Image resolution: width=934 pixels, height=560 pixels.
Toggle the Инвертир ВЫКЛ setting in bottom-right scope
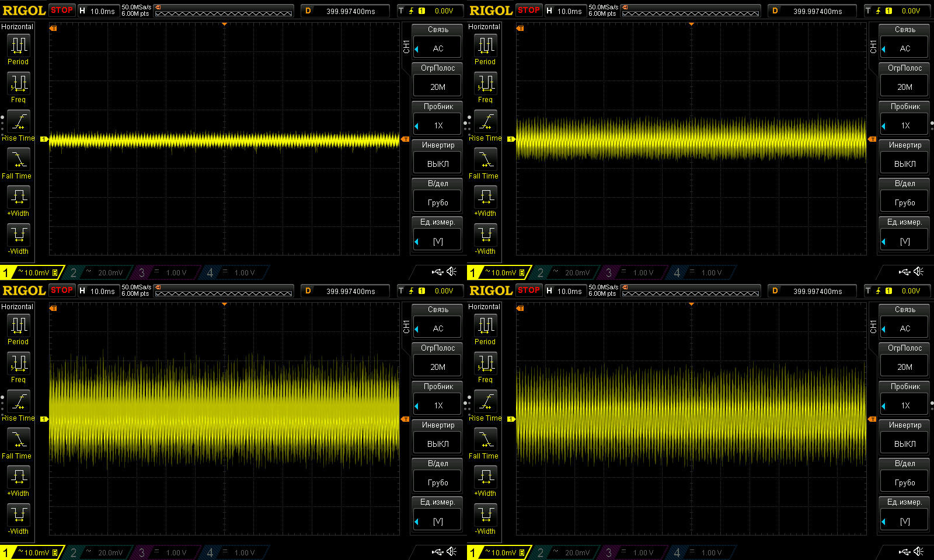point(905,443)
